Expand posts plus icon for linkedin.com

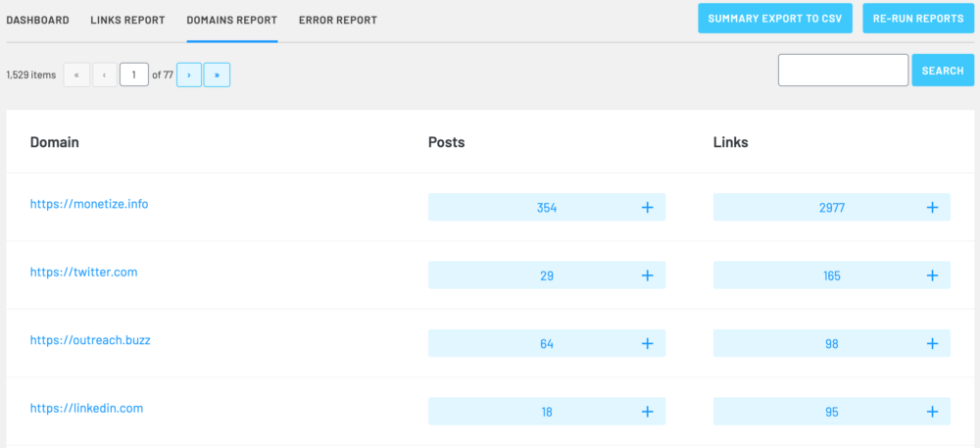point(648,412)
